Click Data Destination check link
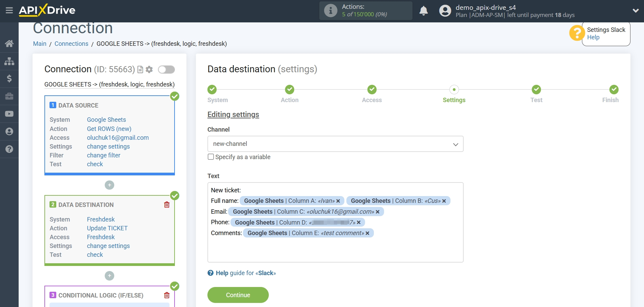Image resolution: width=644 pixels, height=307 pixels. (95, 255)
